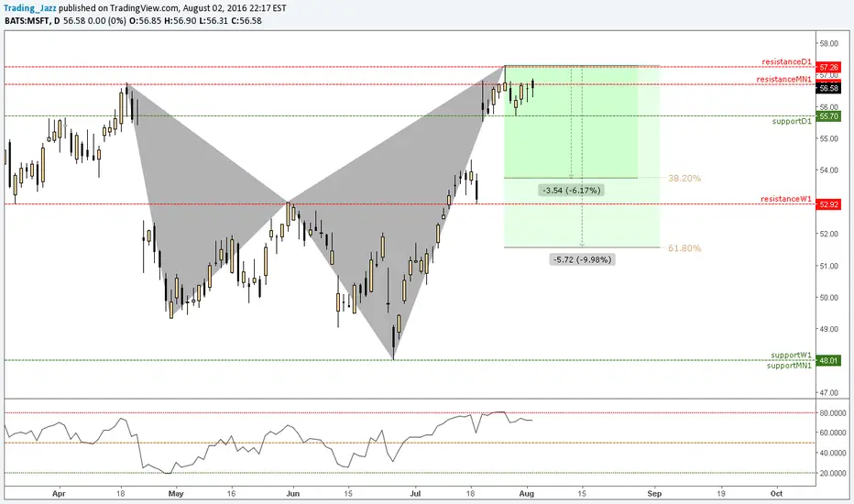Click the resistanceD1 label
The width and height of the screenshot is (854, 504).
(786, 61)
